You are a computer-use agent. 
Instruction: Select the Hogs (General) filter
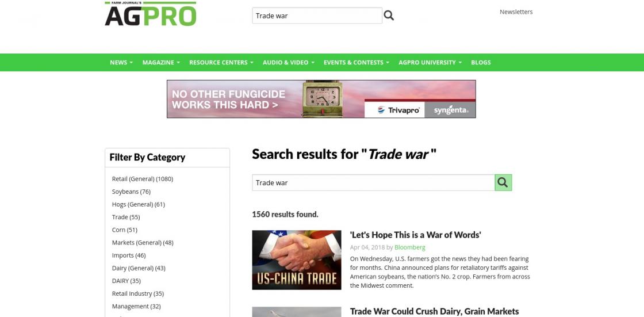(138, 204)
